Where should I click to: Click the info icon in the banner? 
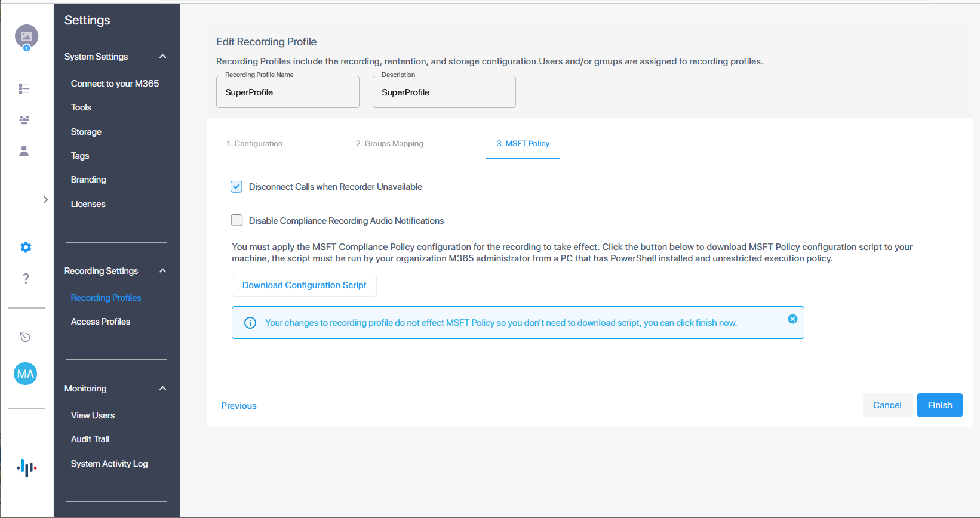[x=250, y=323]
